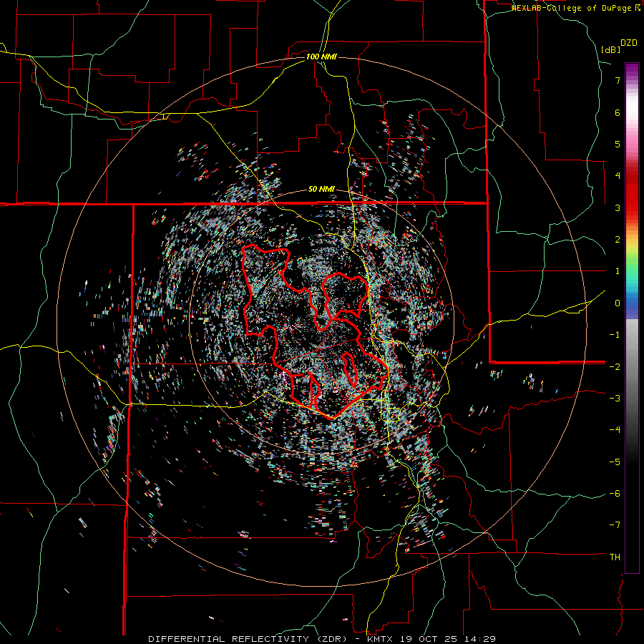The height and width of the screenshot is (644, 644).
Task: Click the -5 value on the color scale
Action: [x=615, y=462]
